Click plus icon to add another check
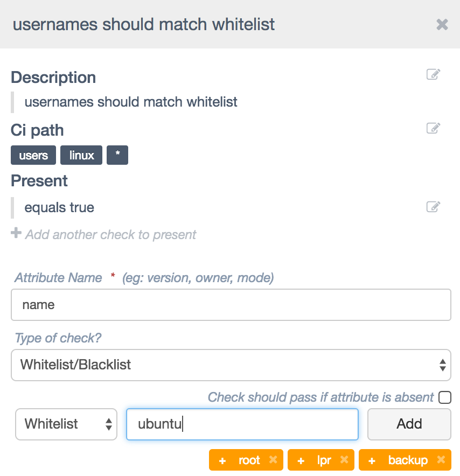Screen dimensions: 460x476 [x=16, y=233]
